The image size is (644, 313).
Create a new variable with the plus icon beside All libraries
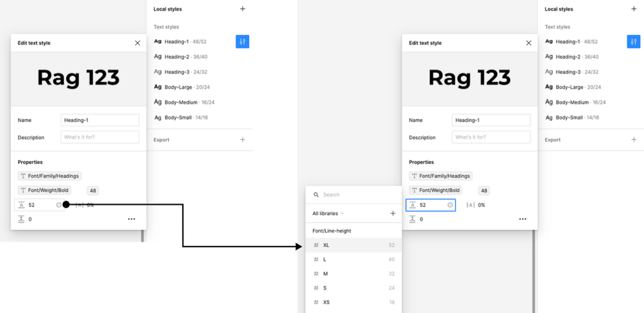[x=393, y=214]
